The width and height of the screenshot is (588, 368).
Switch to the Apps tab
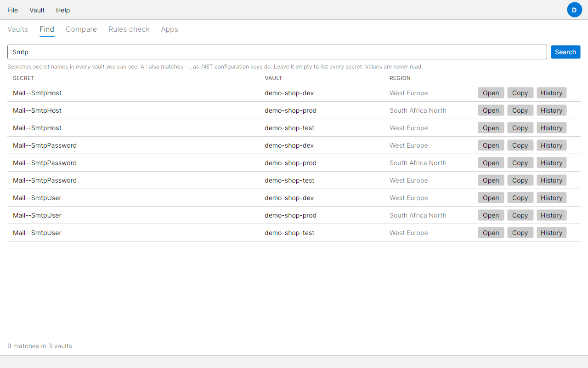coord(170,29)
